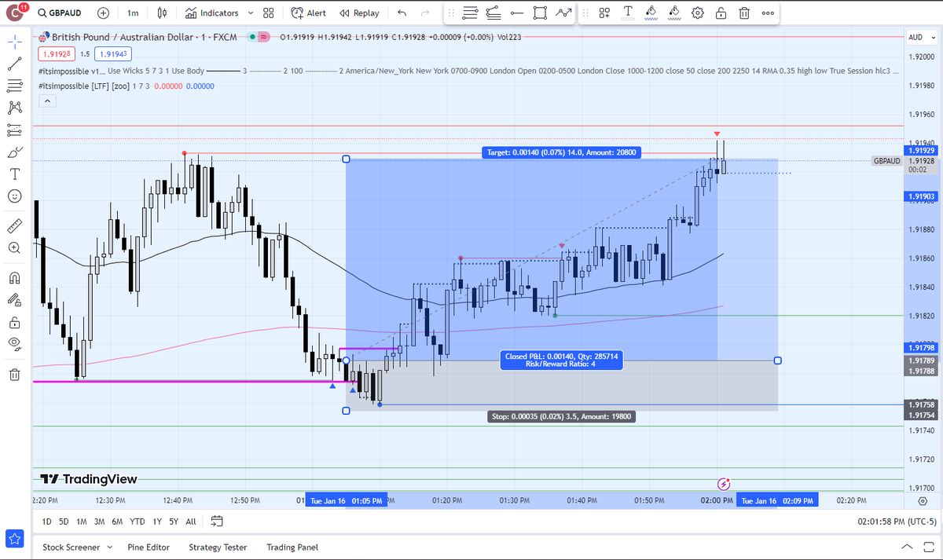This screenshot has height=560, width=943.
Task: Select the favorite path polyline tool
Action: (x=563, y=13)
